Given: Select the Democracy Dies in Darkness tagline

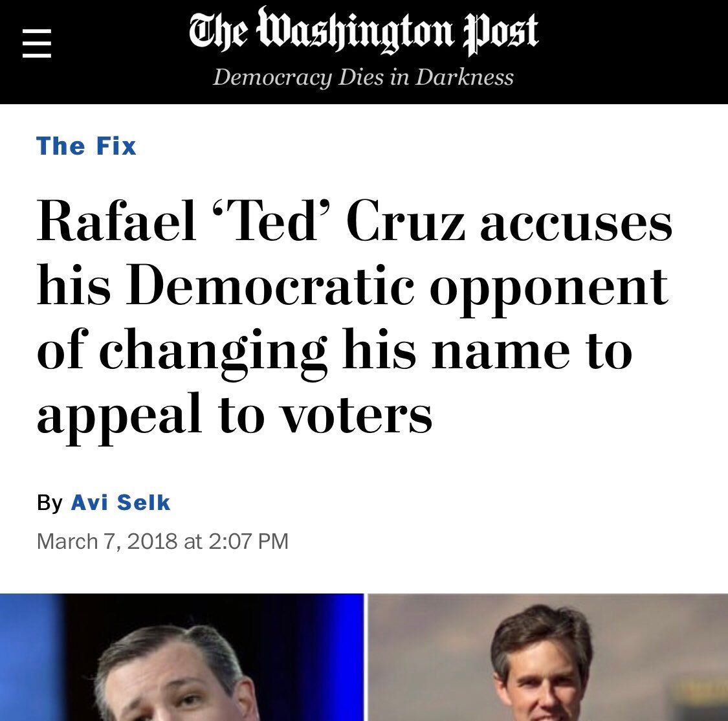Looking at the screenshot, I should pyautogui.click(x=363, y=77).
